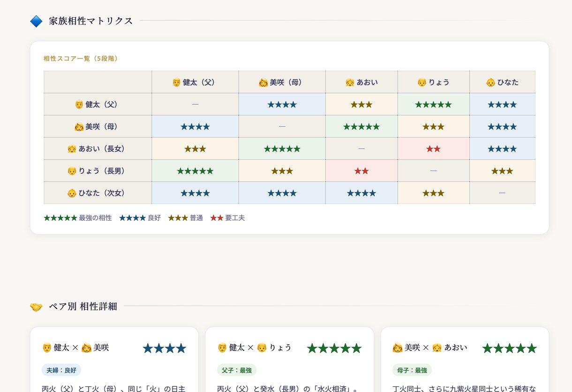Click the 美咲 row, ひなた column four-star cell

pyautogui.click(x=502, y=126)
